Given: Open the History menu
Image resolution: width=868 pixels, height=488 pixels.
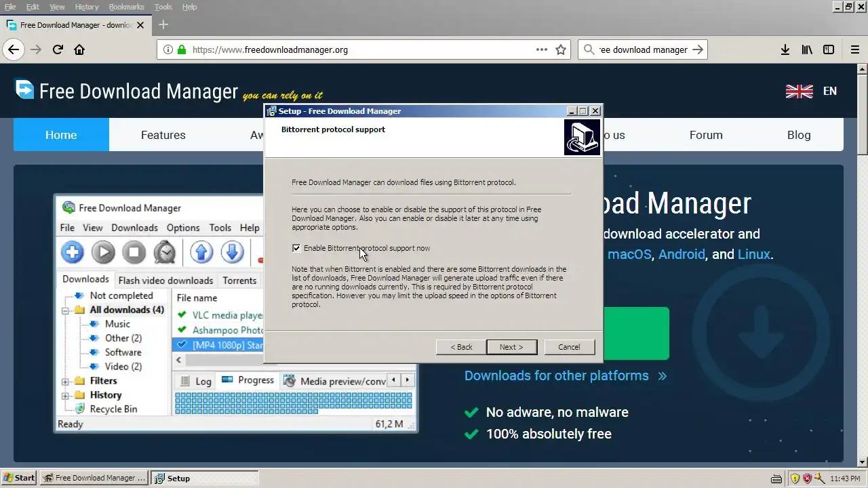Looking at the screenshot, I should pos(87,7).
